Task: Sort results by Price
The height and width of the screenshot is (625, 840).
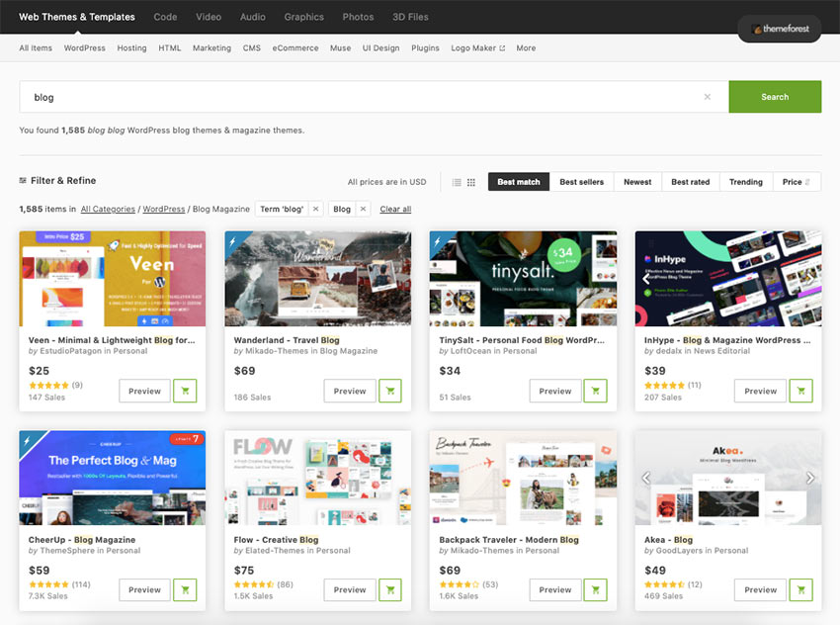Action: (797, 182)
